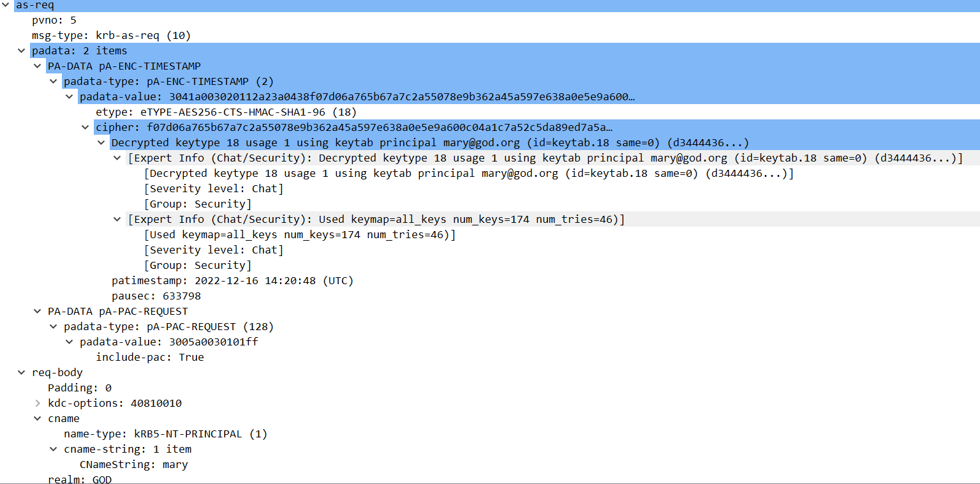The width and height of the screenshot is (980, 484).
Task: Select the padata-value: 3005a0030101ff row
Action: pos(168,342)
